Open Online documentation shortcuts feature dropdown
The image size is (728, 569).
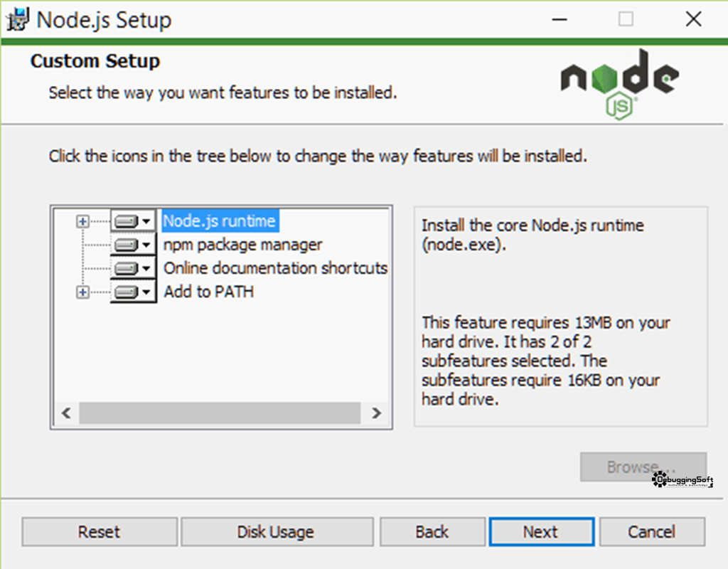point(133,268)
